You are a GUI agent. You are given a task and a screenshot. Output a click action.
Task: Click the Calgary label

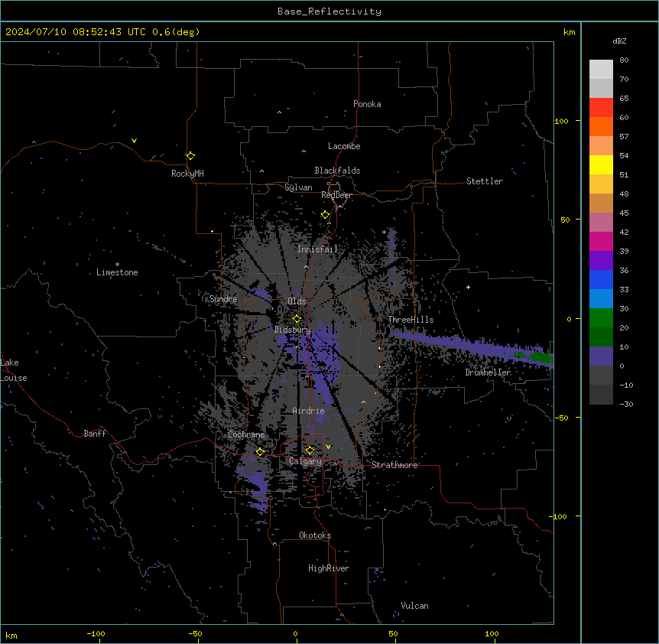pyautogui.click(x=305, y=461)
